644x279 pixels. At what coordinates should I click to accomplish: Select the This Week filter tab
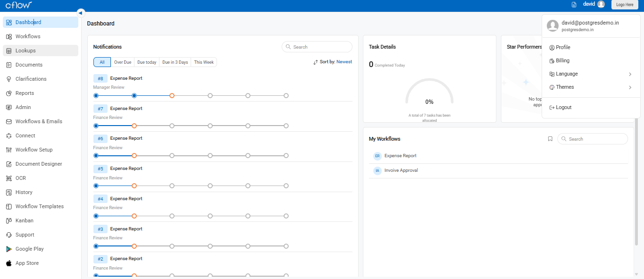point(204,62)
